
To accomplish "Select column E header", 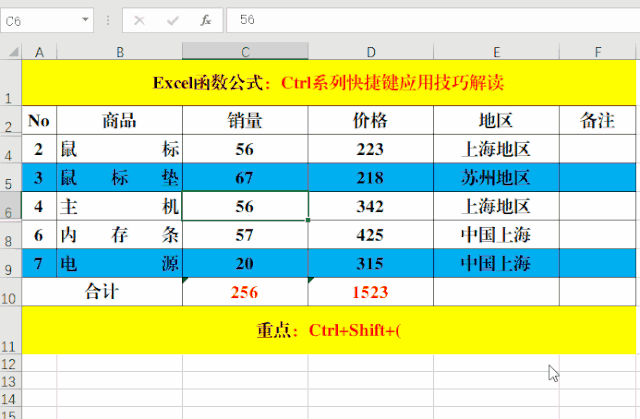I will [x=496, y=52].
